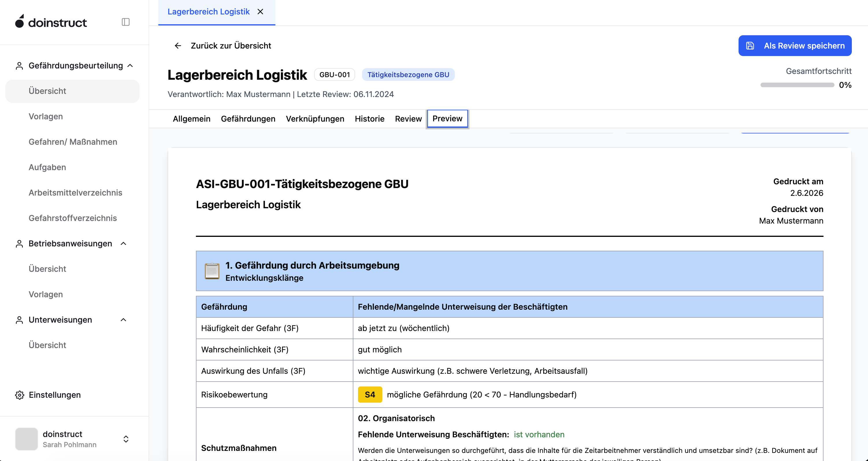Collapse the sidebar using panel toggle icon

click(x=126, y=22)
